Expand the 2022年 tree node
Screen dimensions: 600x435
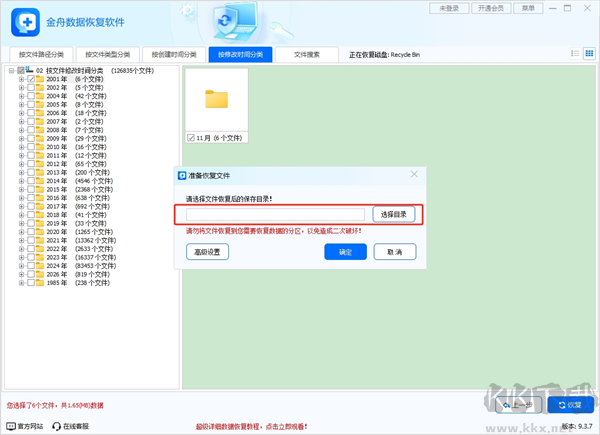[21, 249]
